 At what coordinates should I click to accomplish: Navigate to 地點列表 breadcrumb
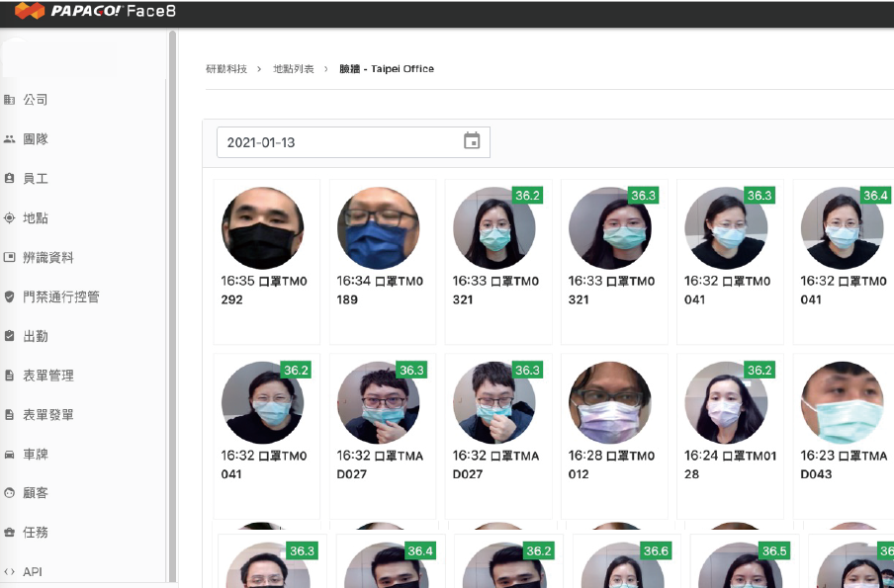294,69
